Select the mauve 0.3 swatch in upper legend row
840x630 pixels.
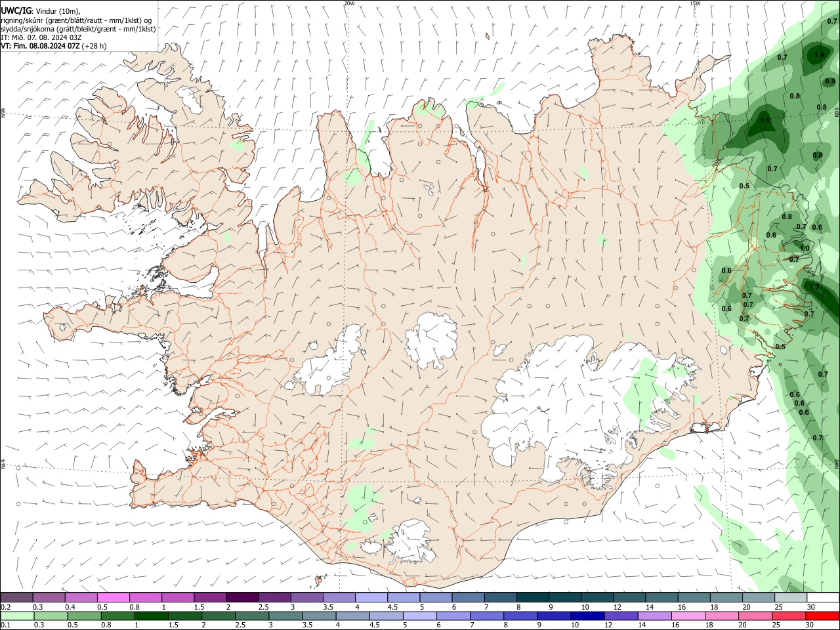click(49, 598)
